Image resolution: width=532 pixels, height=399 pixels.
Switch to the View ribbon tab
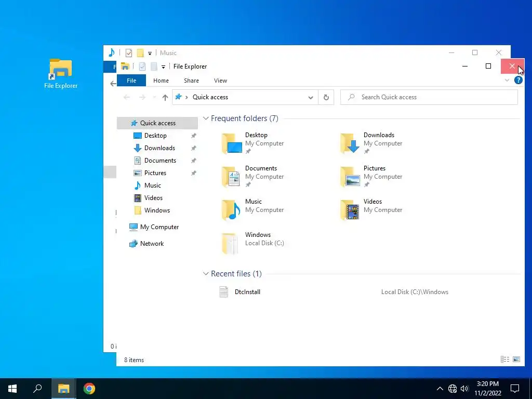pos(220,81)
